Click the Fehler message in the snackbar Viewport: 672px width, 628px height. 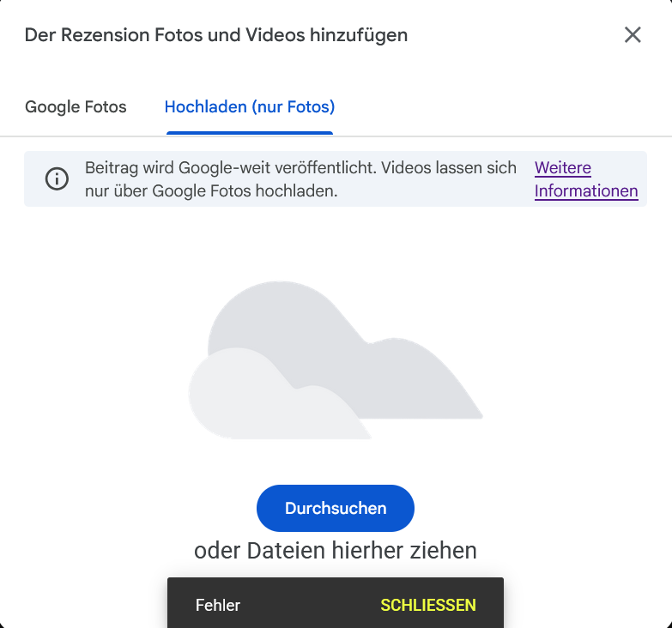(218, 605)
